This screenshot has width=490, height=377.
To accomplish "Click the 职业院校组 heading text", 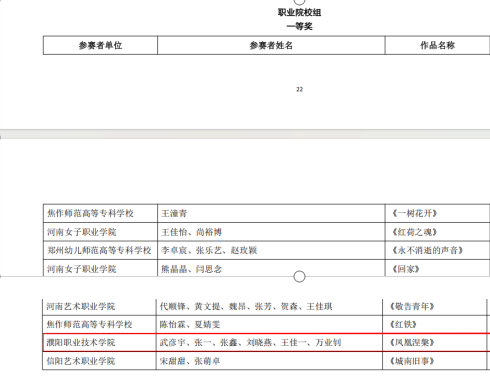I will (299, 13).
